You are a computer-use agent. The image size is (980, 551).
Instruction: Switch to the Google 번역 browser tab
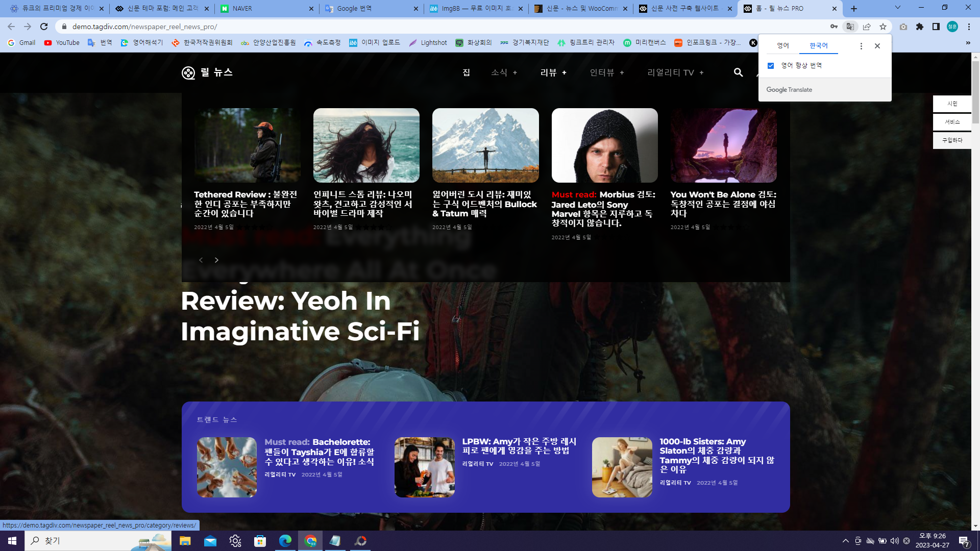pos(371,9)
